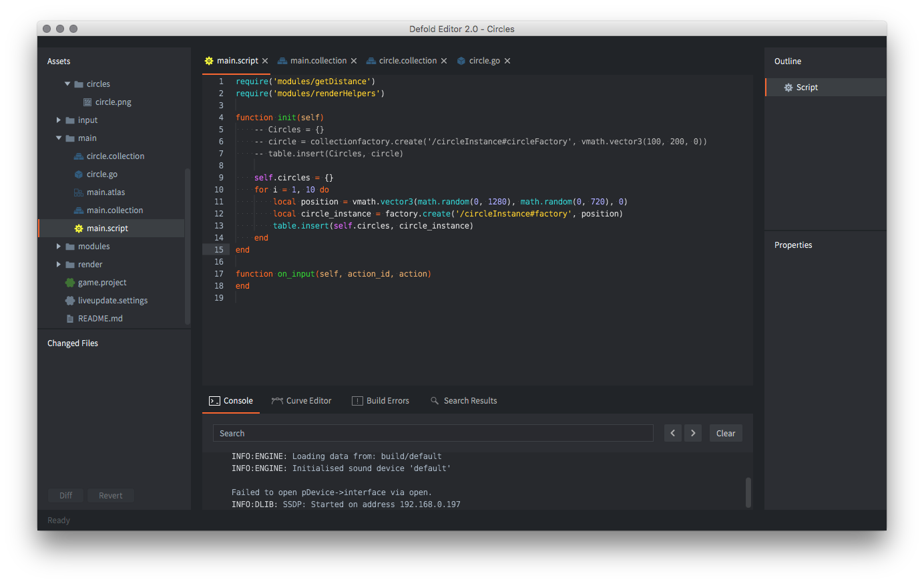The width and height of the screenshot is (924, 584).
Task: Click the Assets panel scrollbar
Action: (188, 247)
